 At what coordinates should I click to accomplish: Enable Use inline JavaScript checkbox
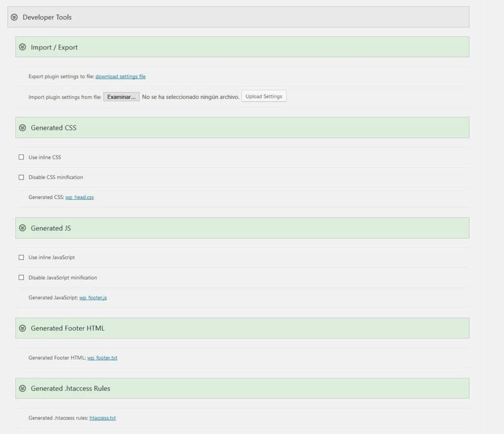coord(21,257)
